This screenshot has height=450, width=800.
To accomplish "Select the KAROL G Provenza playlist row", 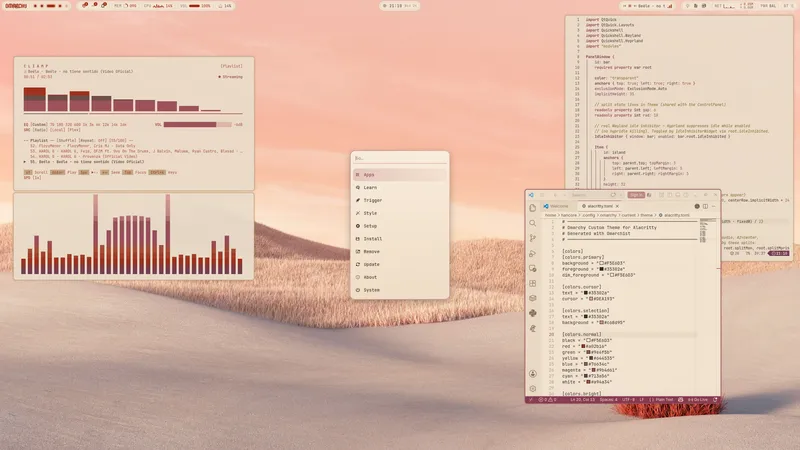I will click(x=83, y=156).
